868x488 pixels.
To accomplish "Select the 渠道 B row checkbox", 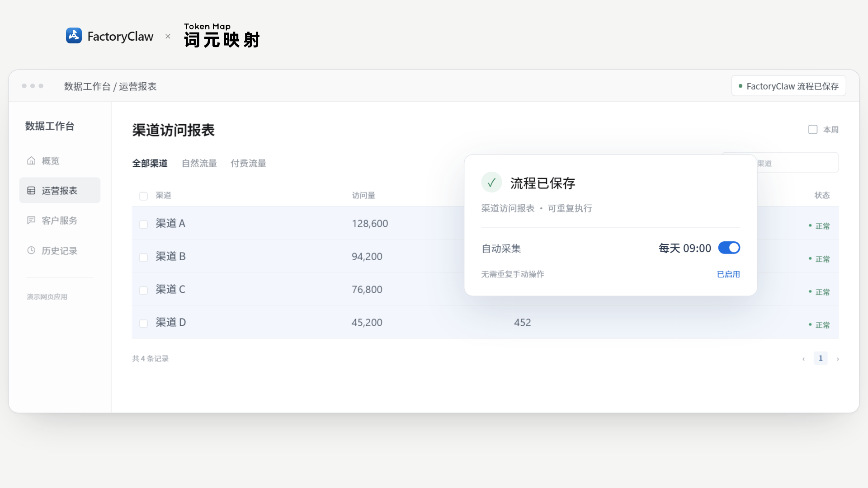I will click(x=143, y=258).
